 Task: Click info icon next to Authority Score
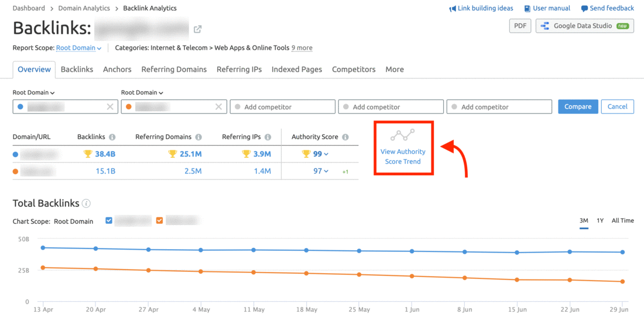click(x=345, y=137)
